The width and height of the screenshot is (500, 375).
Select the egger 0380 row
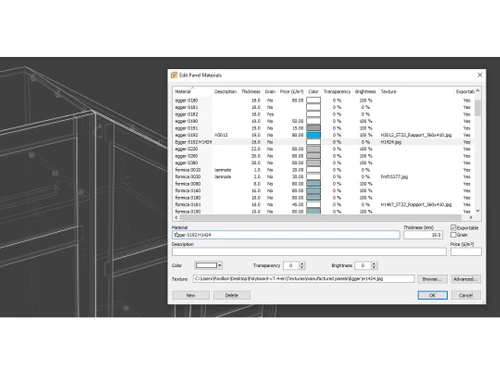(x=323, y=163)
